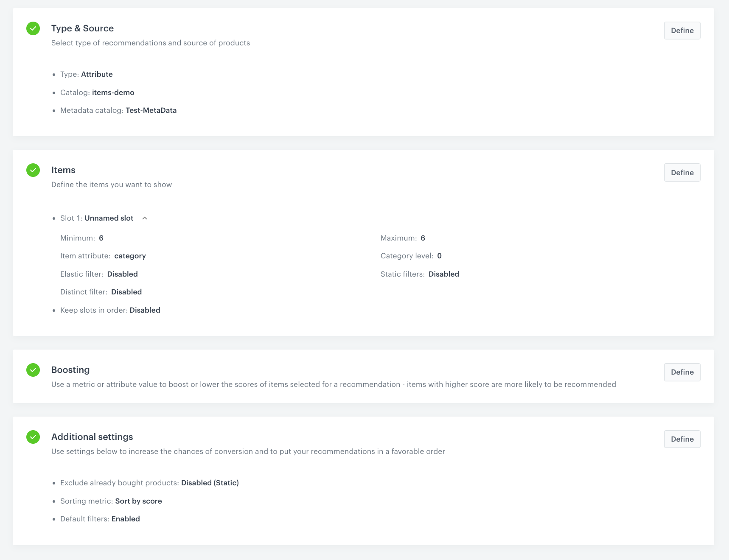Click the items-demo catalog value
This screenshot has height=560, width=729.
113,92
